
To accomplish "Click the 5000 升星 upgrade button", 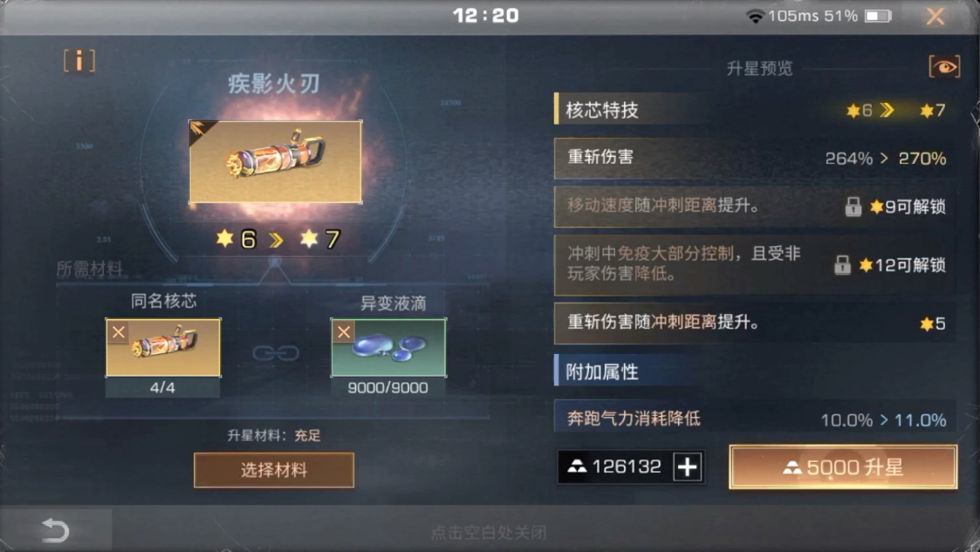I will (842, 467).
